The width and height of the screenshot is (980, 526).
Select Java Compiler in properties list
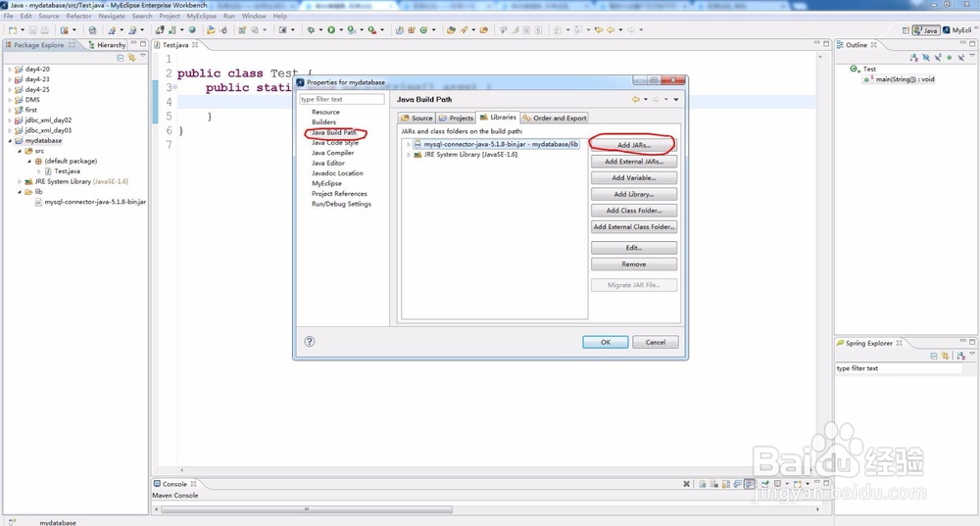click(x=332, y=153)
